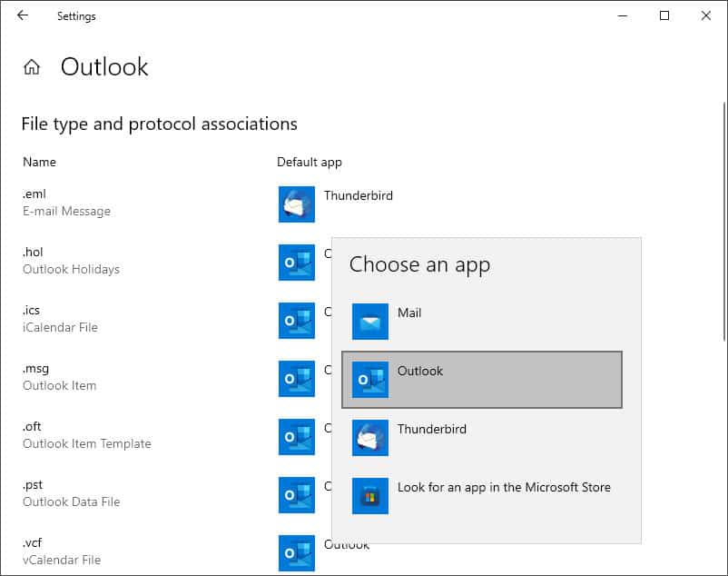Click the home icon near Outlook heading

point(32,66)
